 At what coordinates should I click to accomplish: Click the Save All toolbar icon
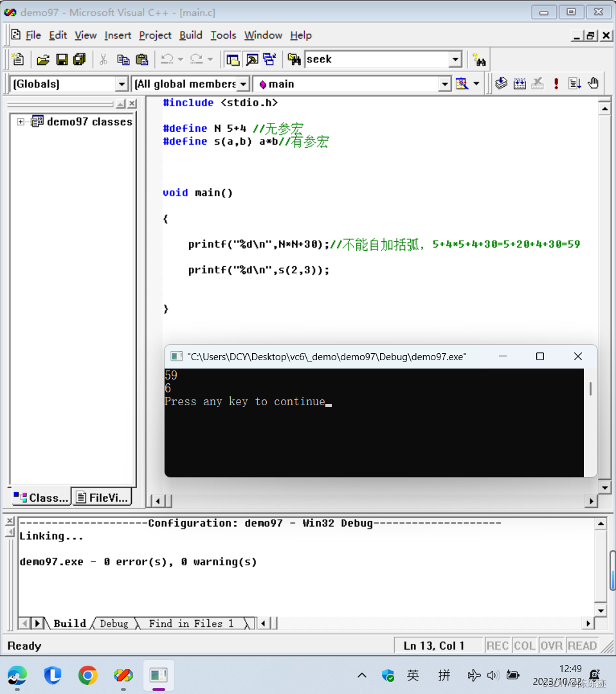pyautogui.click(x=80, y=59)
